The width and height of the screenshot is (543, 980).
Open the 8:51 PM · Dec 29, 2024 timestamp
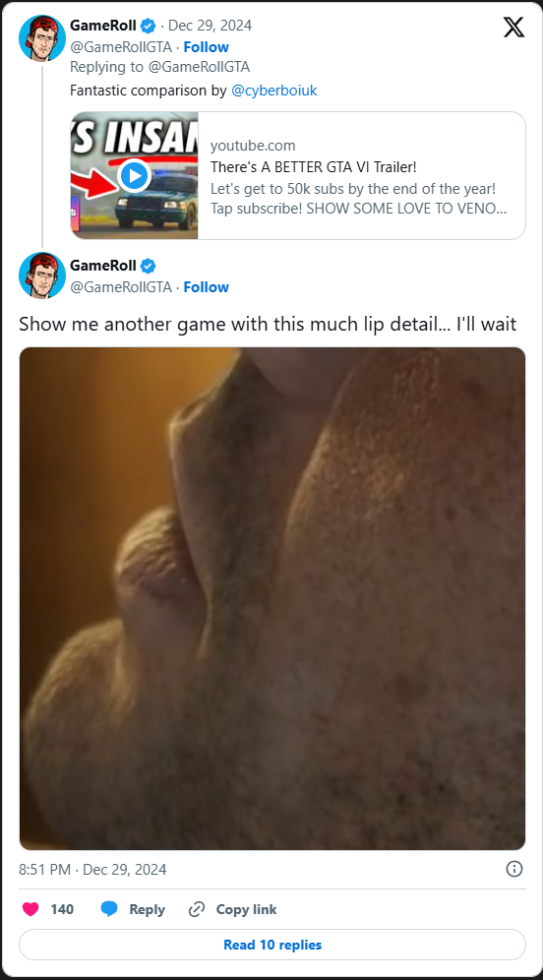pyautogui.click(x=92, y=870)
